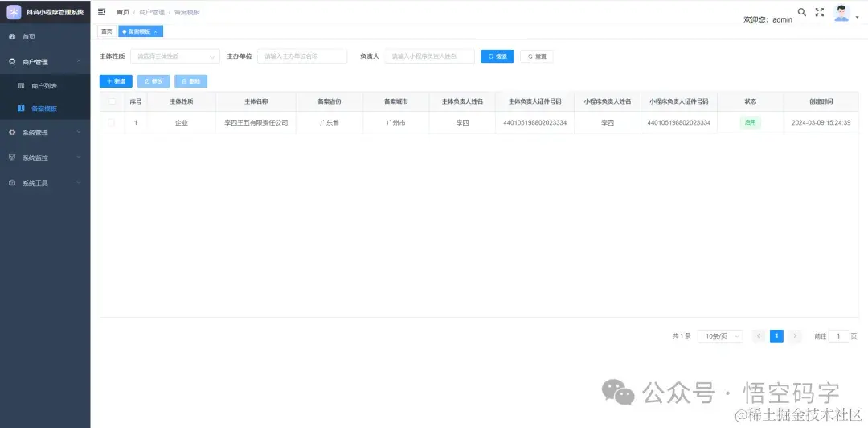Click the blue 搜索 button
The image size is (868, 428).
(x=497, y=56)
